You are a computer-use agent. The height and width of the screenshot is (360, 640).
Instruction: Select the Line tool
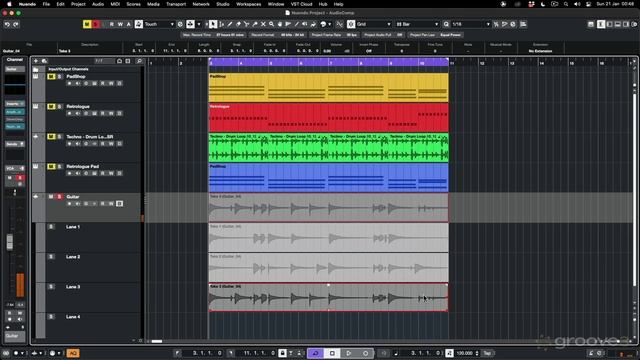[x=296, y=24]
